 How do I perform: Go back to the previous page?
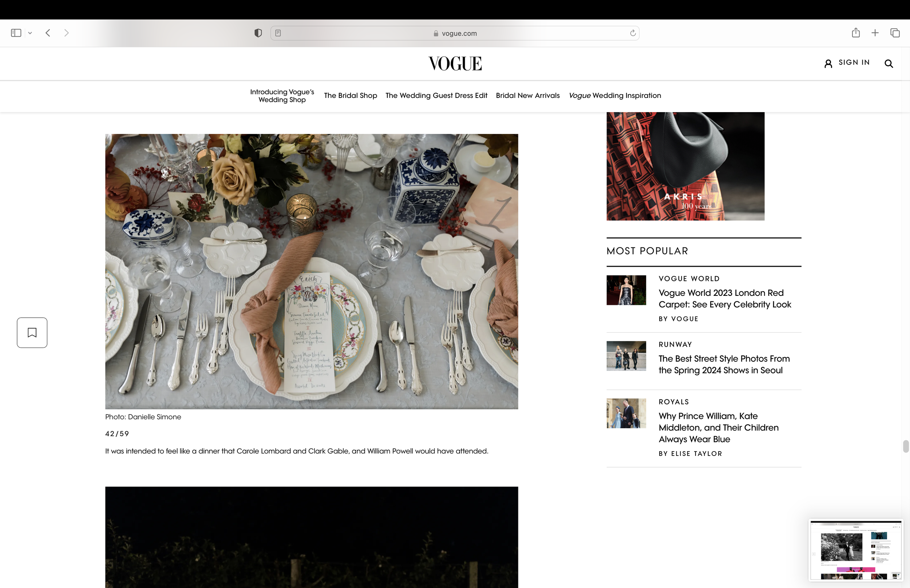click(x=48, y=33)
